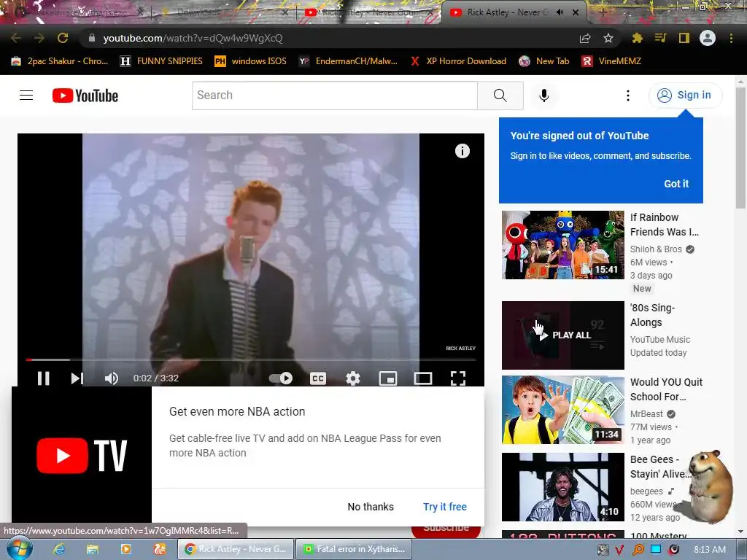Open Chrome extensions puzzle icon

click(x=638, y=38)
